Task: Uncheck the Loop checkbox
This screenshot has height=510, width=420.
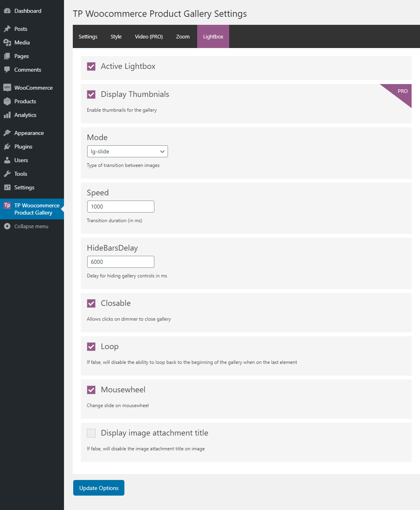Action: click(91, 347)
